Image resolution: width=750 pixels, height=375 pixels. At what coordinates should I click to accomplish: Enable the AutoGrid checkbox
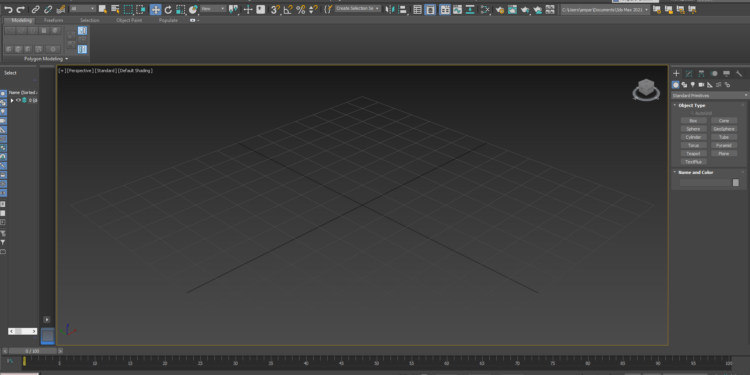692,113
